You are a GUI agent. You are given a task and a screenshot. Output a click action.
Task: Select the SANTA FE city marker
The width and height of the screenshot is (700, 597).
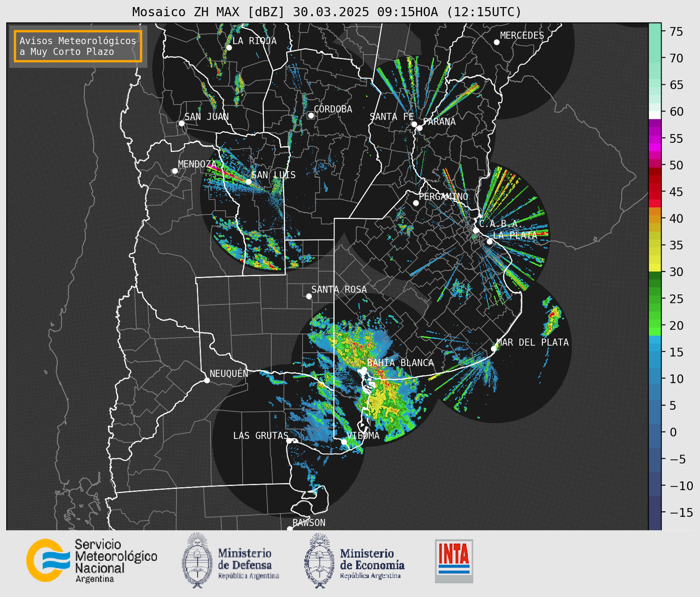click(x=414, y=124)
